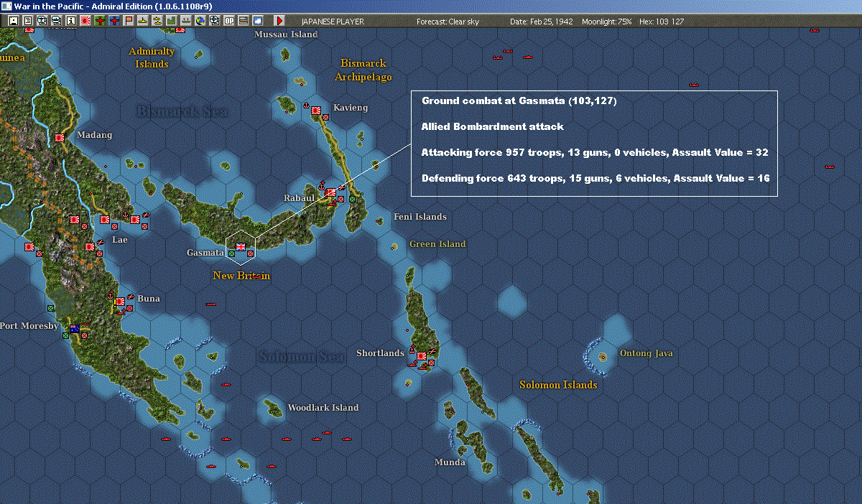Click the 'Forecast: Clear sky' status text
The height and width of the screenshot is (504, 862).
coord(448,22)
